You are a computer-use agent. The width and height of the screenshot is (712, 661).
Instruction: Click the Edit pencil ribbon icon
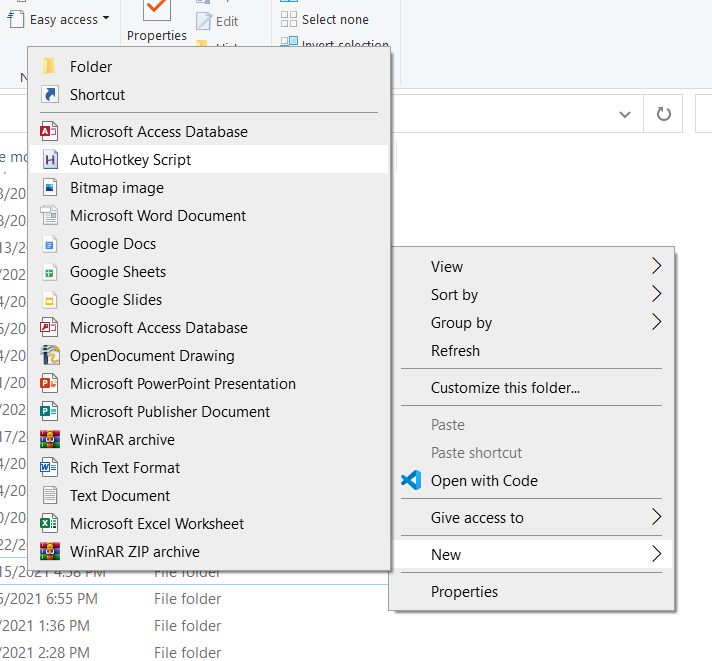pyautogui.click(x=204, y=21)
